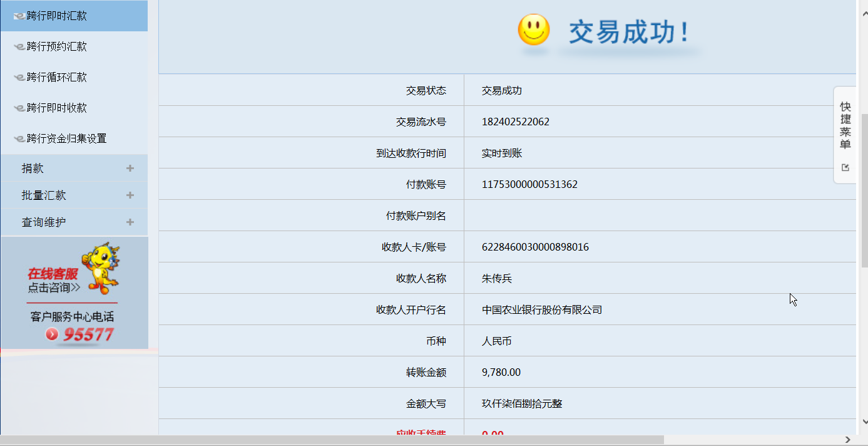This screenshot has width=868, height=446.
Task: Expand the 捐款 section plus icon
Action: tap(130, 169)
